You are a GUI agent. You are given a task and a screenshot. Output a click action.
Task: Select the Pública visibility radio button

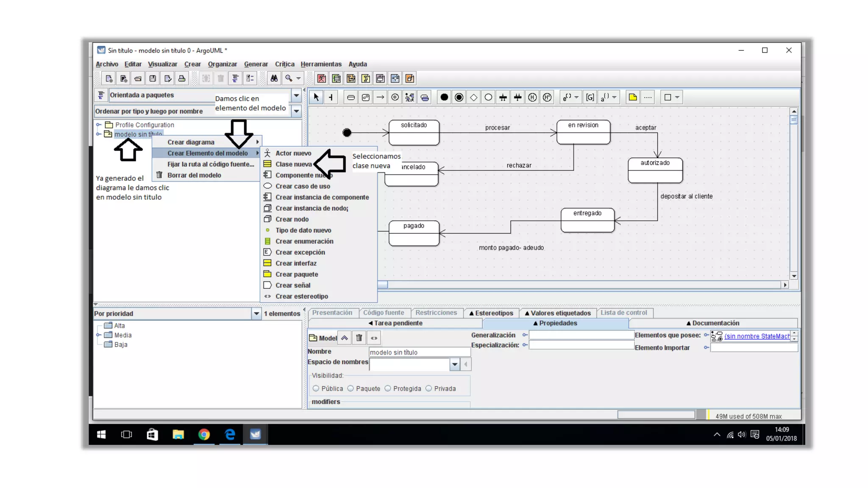coord(316,388)
